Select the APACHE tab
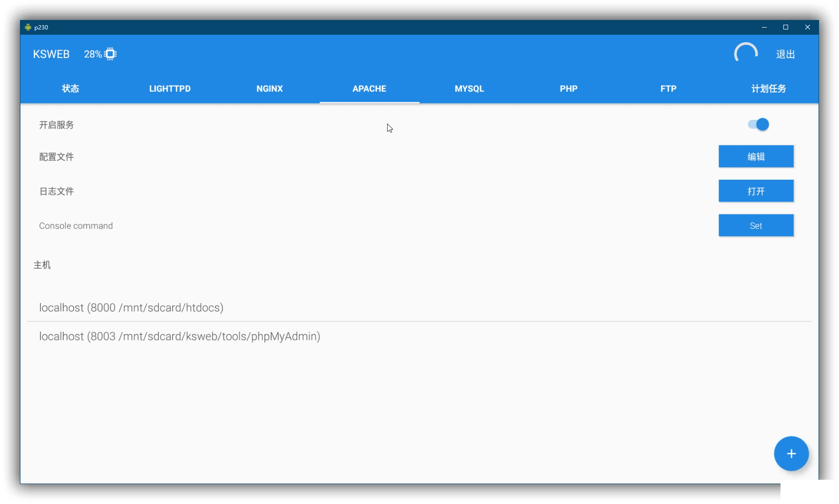Screen dimensions: 839x504 (370, 88)
